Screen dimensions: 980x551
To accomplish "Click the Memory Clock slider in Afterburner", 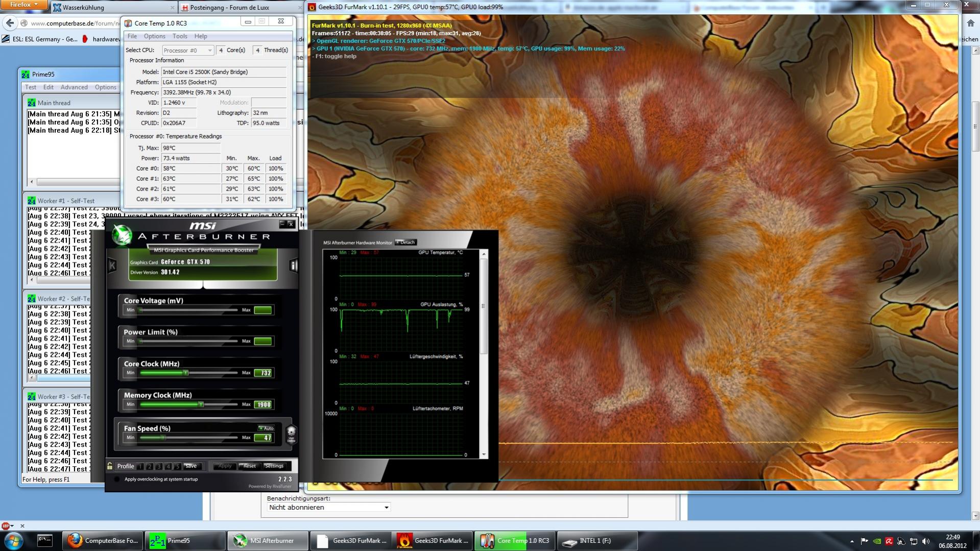I will (x=188, y=404).
